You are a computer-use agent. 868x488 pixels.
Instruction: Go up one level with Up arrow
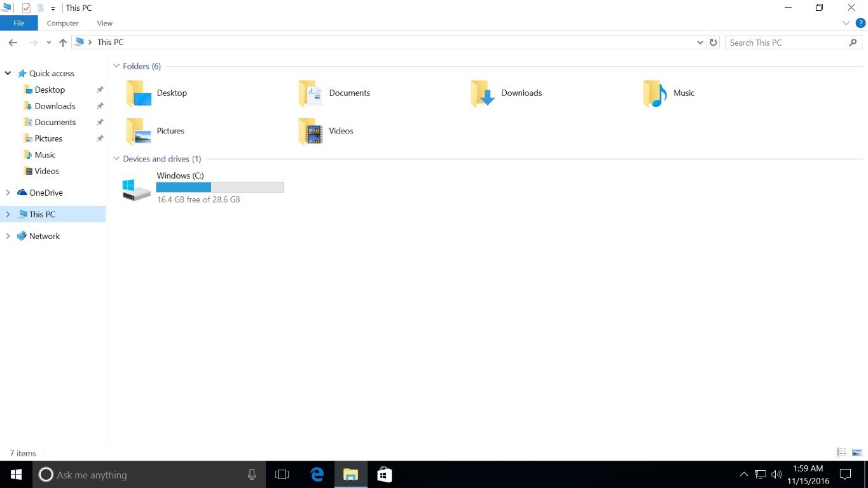62,43
